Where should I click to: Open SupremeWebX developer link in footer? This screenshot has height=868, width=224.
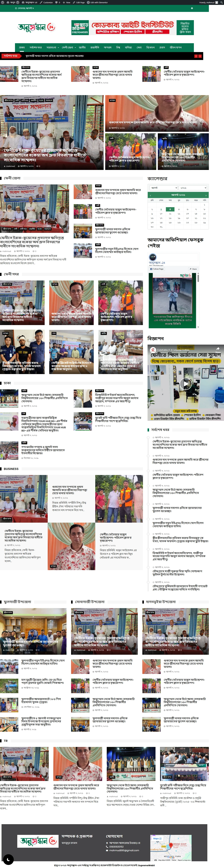pyautogui.click(x=146, y=865)
